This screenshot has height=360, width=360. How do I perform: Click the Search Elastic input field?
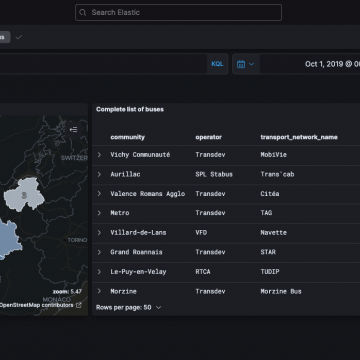[178, 13]
